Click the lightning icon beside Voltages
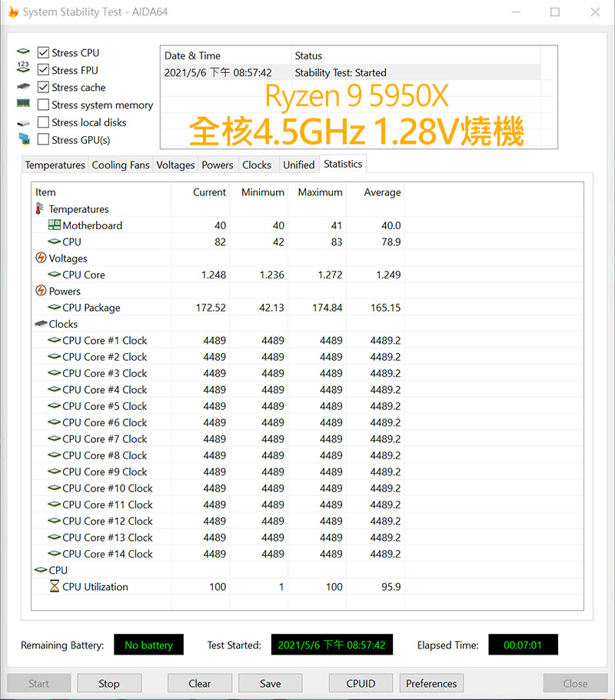Screen dimensions: 615x700 point(41,258)
